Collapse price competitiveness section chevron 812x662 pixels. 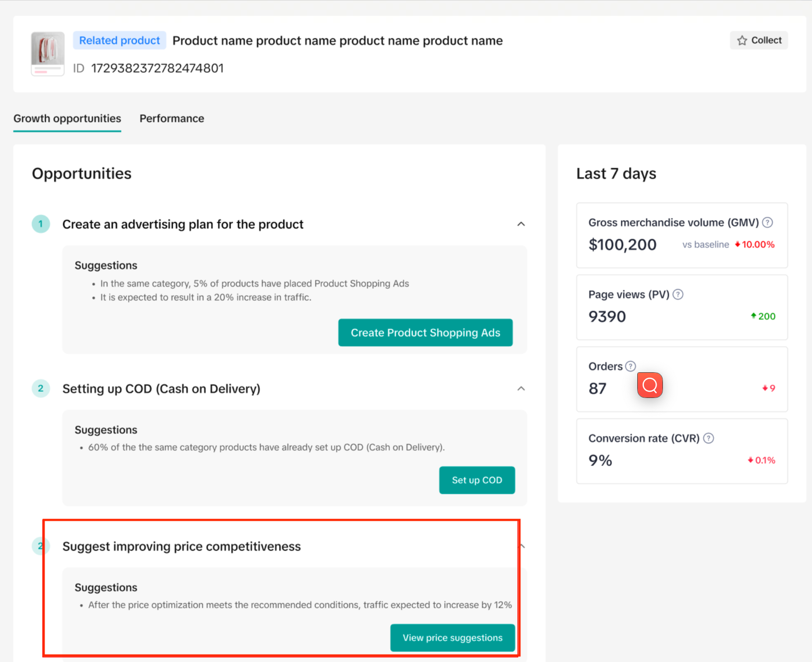point(522,546)
